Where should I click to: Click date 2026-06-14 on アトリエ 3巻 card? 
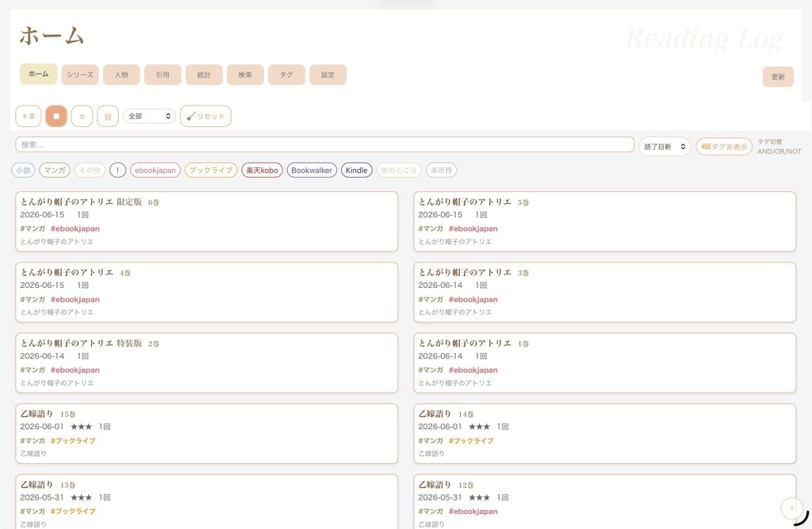[440, 285]
